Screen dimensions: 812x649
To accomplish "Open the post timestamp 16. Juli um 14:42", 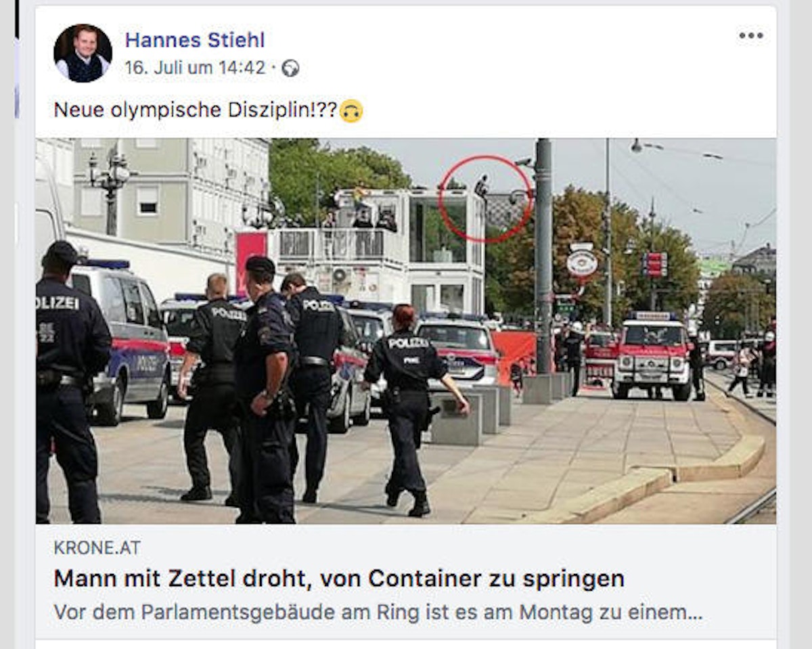I will (x=195, y=68).
